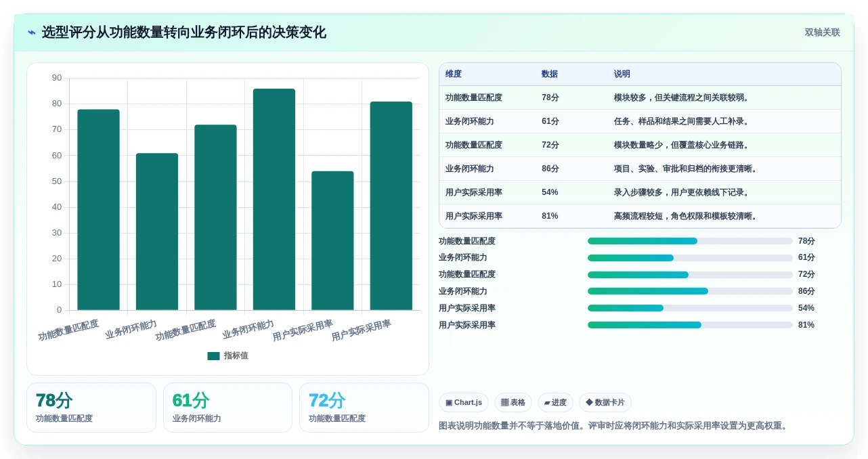Toggle the 指标值 legend entry under the chart
The image size is (868, 459).
pos(227,355)
